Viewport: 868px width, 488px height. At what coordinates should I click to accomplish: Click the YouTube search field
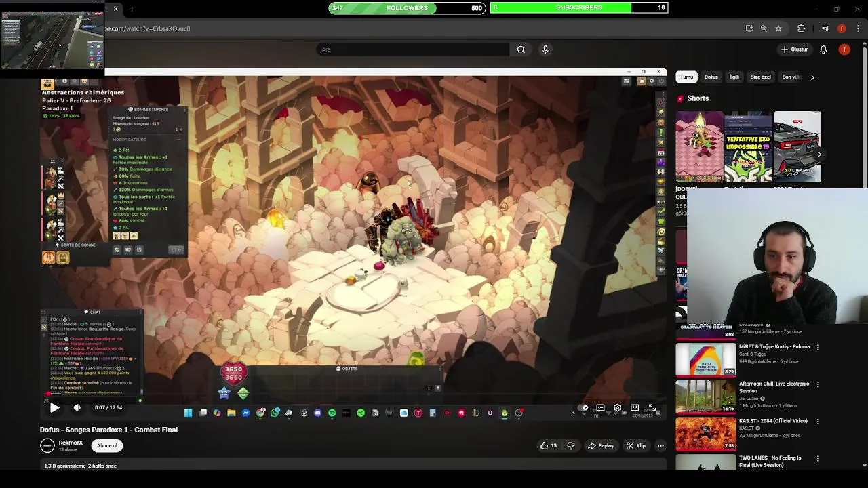[413, 49]
